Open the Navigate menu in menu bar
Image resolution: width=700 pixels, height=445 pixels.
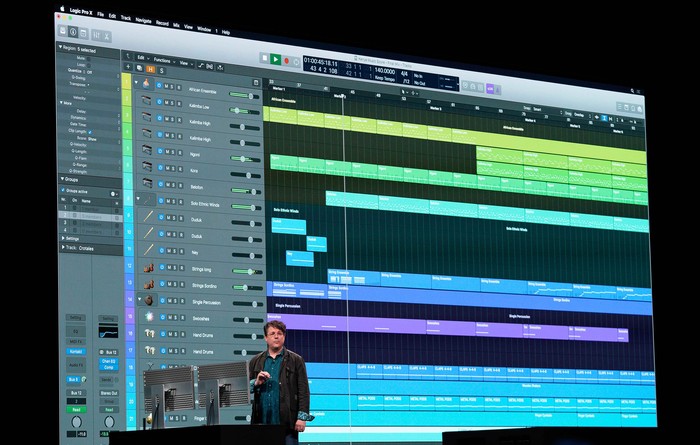[x=143, y=21]
